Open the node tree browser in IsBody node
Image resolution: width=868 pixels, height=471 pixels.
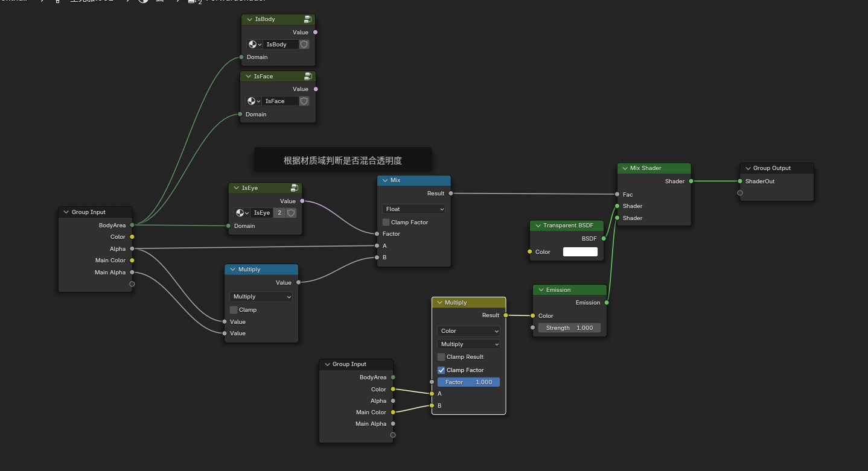(x=255, y=45)
